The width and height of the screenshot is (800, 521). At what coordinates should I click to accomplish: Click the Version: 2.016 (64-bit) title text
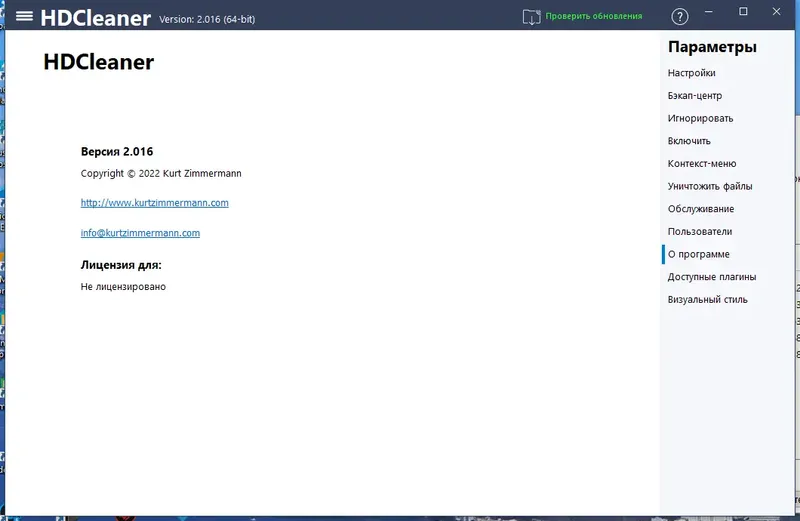coord(207,19)
